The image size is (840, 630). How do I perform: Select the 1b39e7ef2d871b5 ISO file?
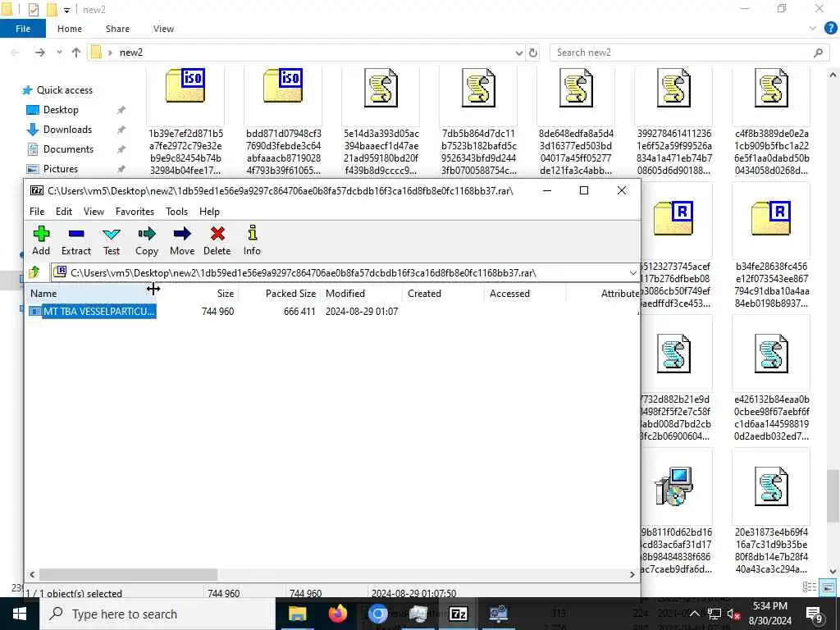(x=185, y=121)
